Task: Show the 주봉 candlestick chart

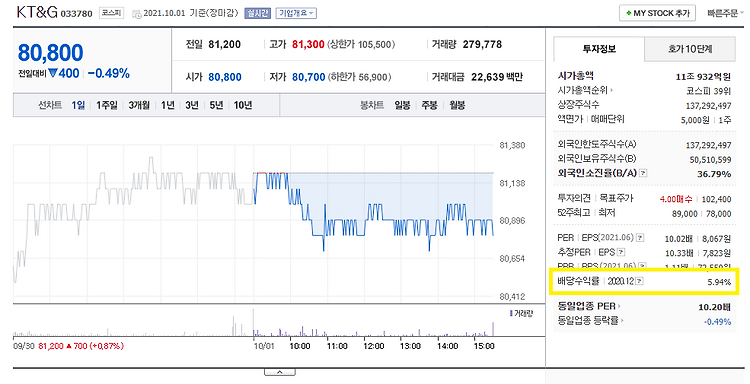Action: 429,105
